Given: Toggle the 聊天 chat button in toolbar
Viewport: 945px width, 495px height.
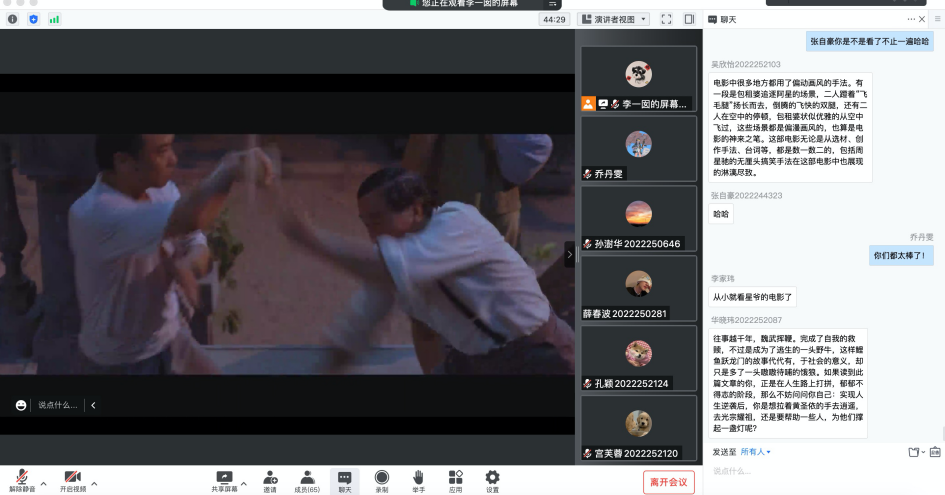Looking at the screenshot, I should coord(345,481).
